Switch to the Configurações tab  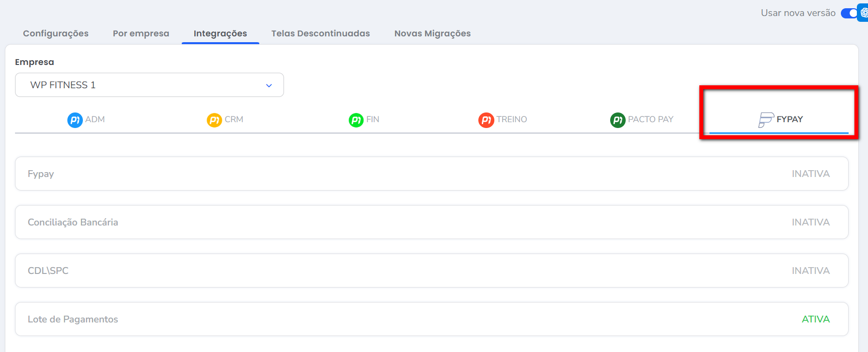coord(56,33)
